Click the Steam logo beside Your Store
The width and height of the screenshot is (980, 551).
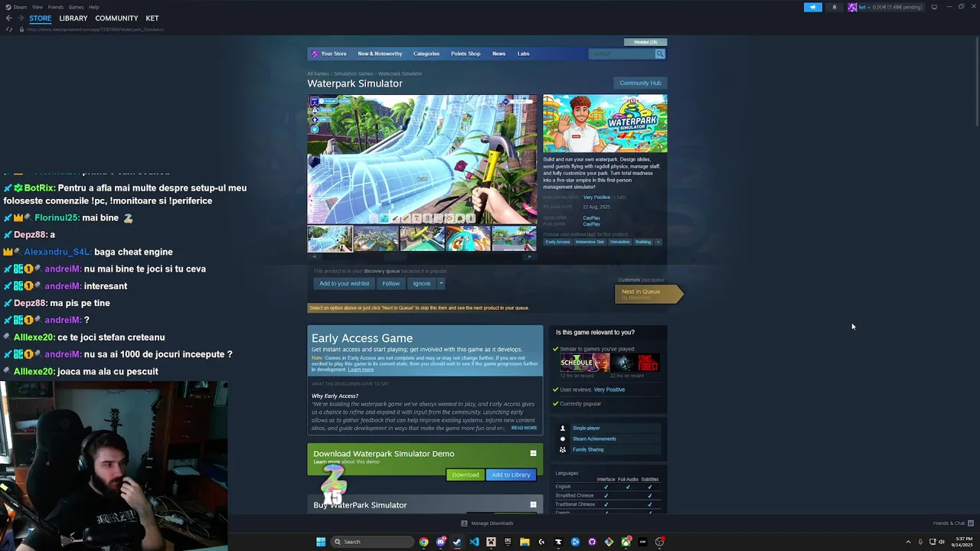[315, 54]
